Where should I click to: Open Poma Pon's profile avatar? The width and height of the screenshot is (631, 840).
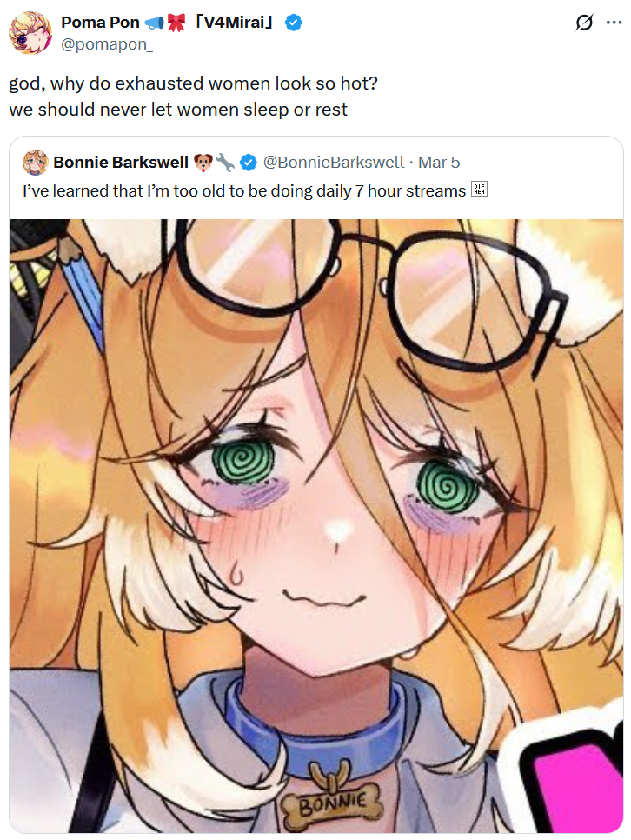pos(30,33)
